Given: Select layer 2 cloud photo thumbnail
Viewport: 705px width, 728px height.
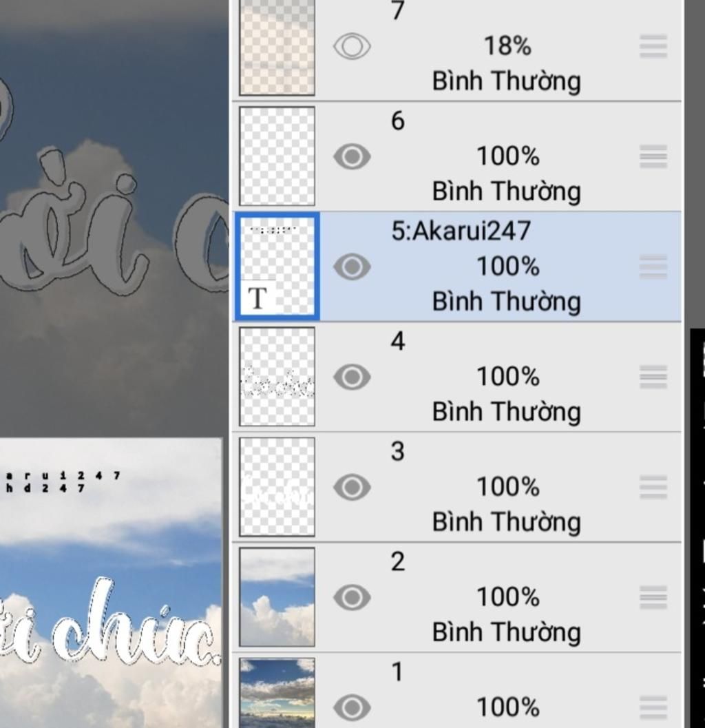Looking at the screenshot, I should tap(277, 597).
